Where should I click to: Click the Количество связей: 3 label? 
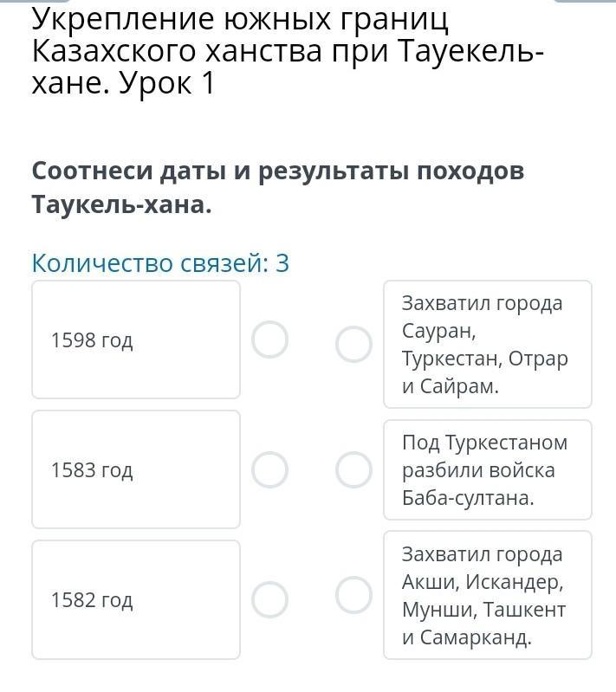coord(160,263)
